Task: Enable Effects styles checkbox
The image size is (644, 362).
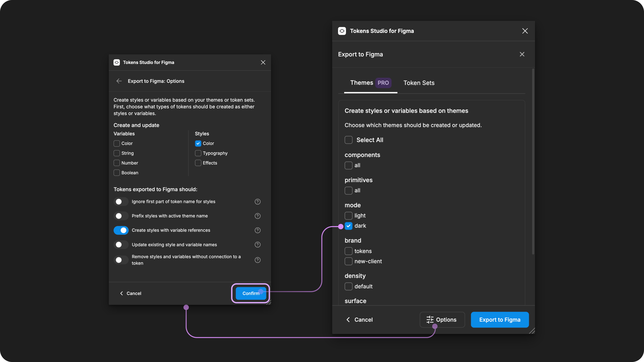Action: click(198, 163)
